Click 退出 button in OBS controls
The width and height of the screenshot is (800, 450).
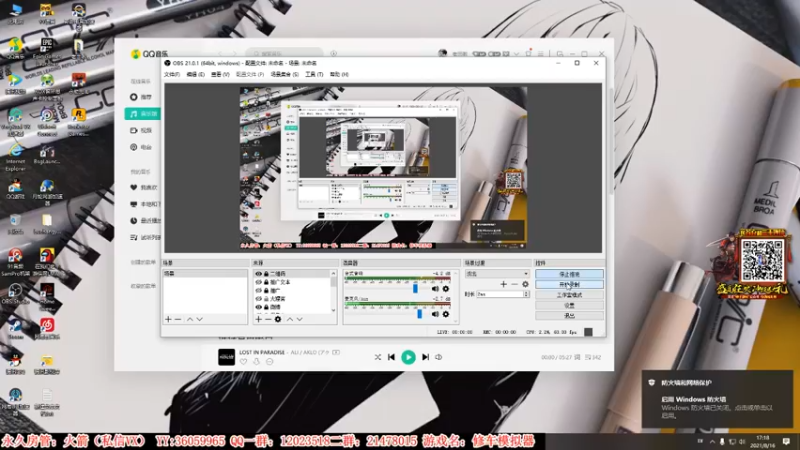569,315
